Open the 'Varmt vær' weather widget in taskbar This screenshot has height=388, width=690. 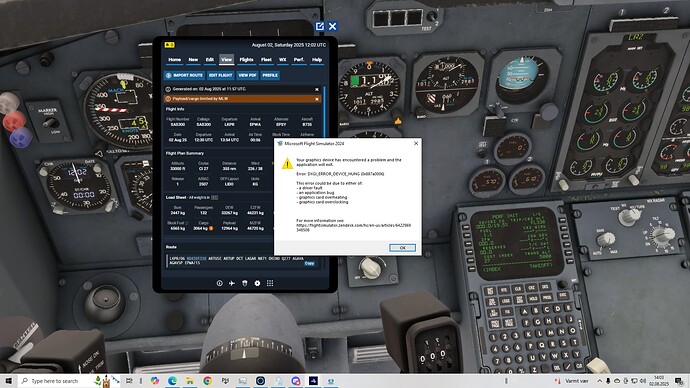click(571, 381)
